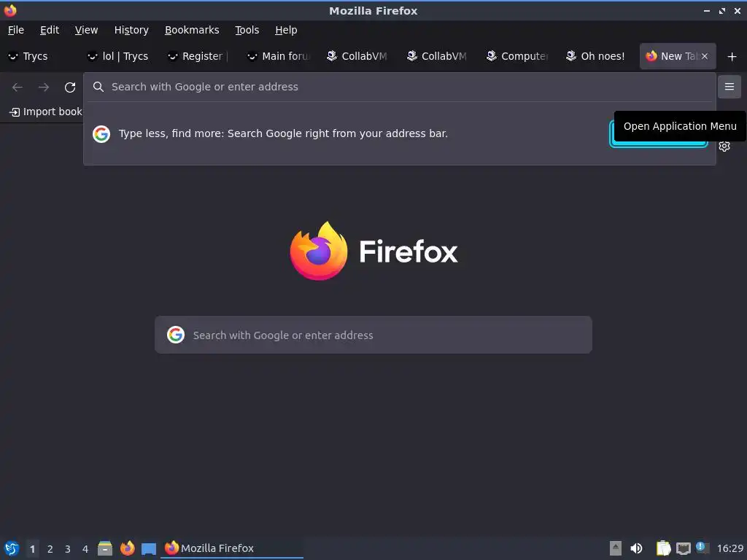Switch to the Computer tab
This screenshot has width=747, height=560.
[519, 56]
